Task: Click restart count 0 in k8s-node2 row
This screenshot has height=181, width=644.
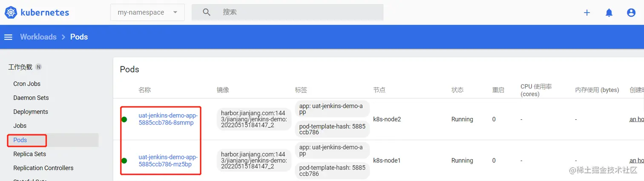Action: tap(494, 119)
